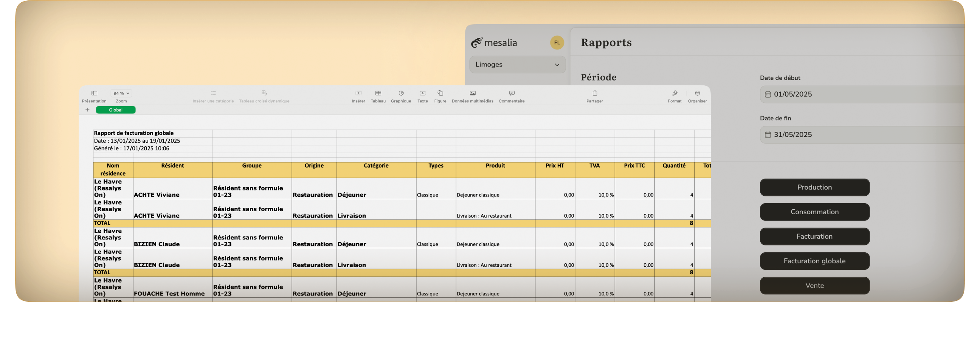Select the Global sheet tab

(x=116, y=110)
